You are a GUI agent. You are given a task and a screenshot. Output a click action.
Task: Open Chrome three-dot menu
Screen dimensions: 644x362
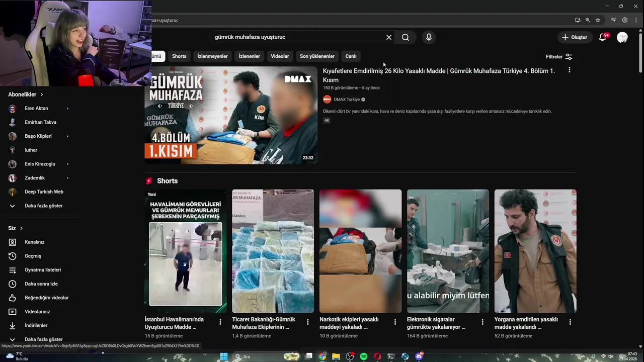coord(636,20)
